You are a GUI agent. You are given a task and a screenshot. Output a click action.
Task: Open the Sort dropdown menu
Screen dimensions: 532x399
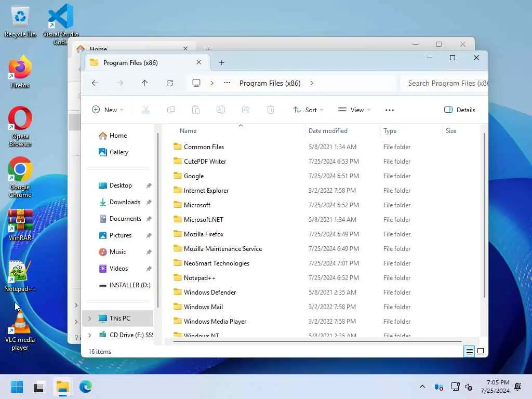308,110
